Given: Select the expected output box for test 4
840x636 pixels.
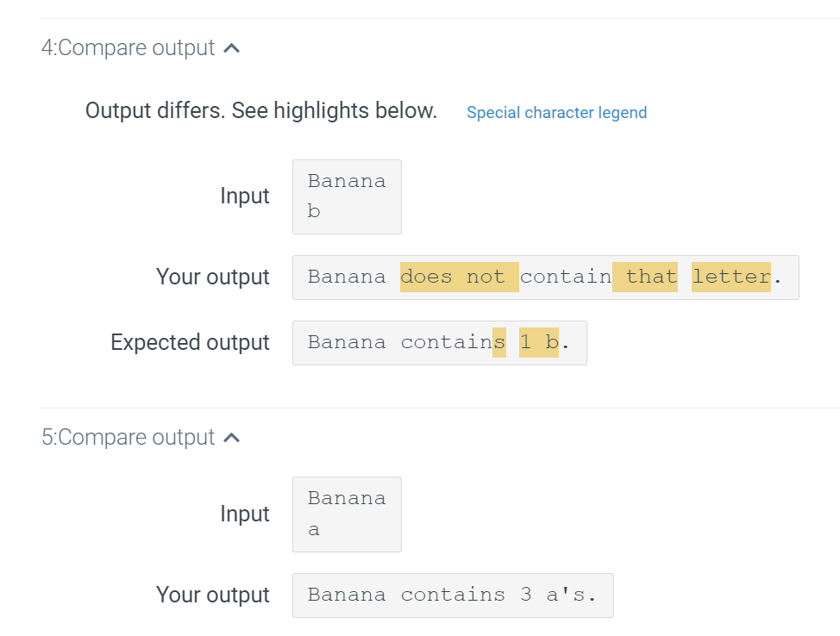Looking at the screenshot, I should click(x=439, y=343).
